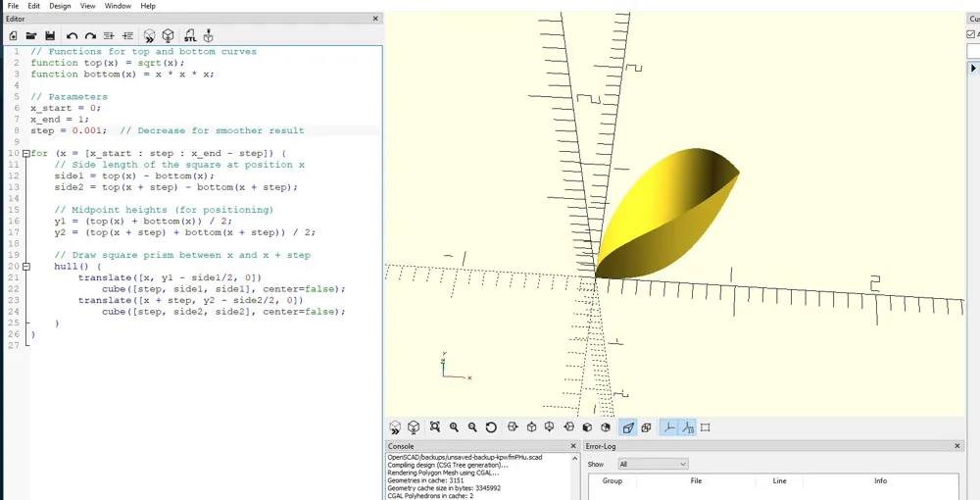Open the File menu
The width and height of the screenshot is (980, 500).
(13, 6)
